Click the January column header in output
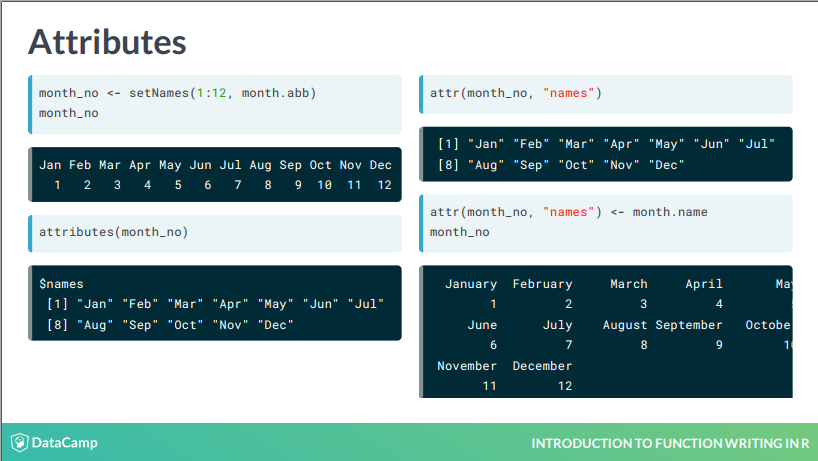Screen dimensions: 818x461 [471, 284]
